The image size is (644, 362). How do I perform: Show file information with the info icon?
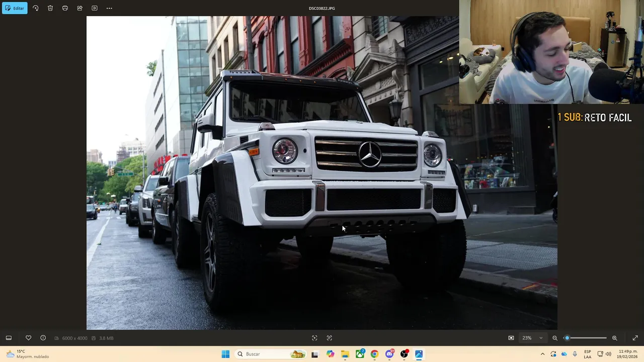tap(43, 338)
